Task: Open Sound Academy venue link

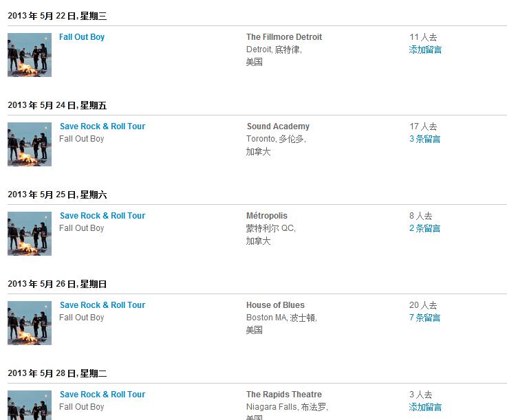Action: point(278,126)
